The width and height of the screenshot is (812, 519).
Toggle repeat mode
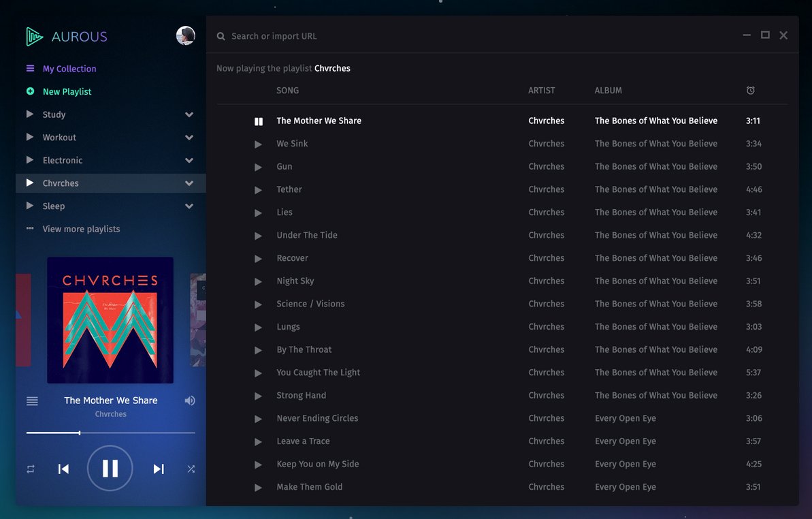pyautogui.click(x=31, y=469)
